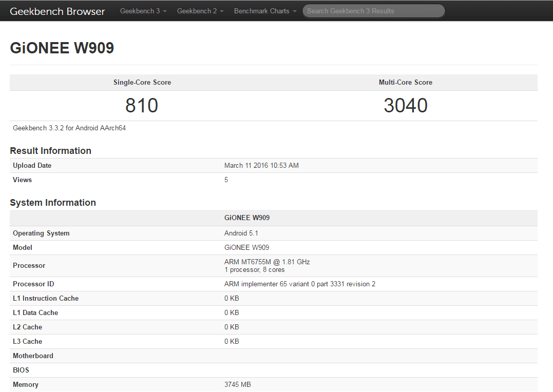The width and height of the screenshot is (553, 392).
Task: Select the Result Information heading
Action: pos(50,151)
